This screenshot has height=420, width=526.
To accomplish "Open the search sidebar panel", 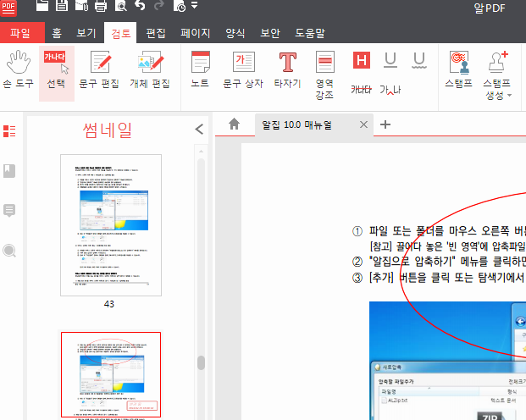I will [x=9, y=251].
